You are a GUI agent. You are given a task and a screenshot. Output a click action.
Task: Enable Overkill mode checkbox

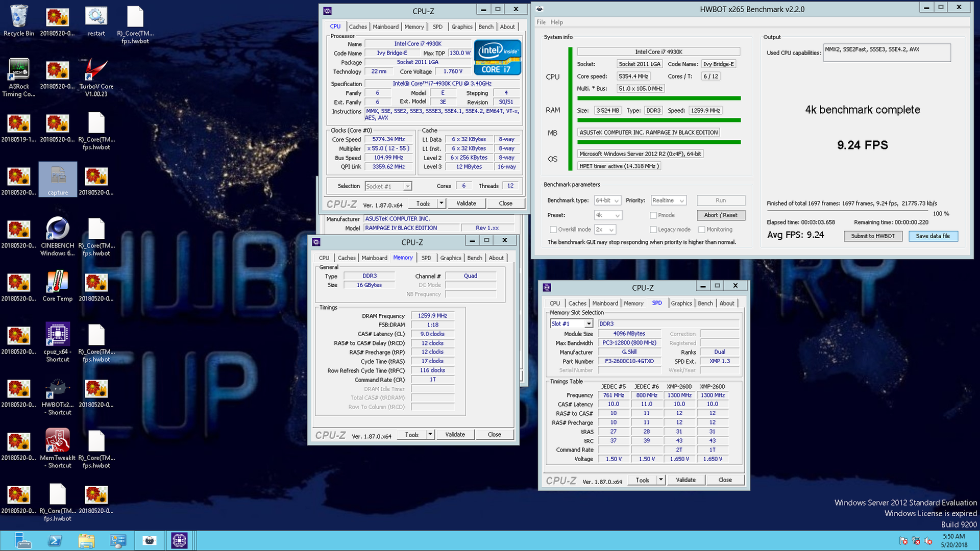(x=553, y=229)
